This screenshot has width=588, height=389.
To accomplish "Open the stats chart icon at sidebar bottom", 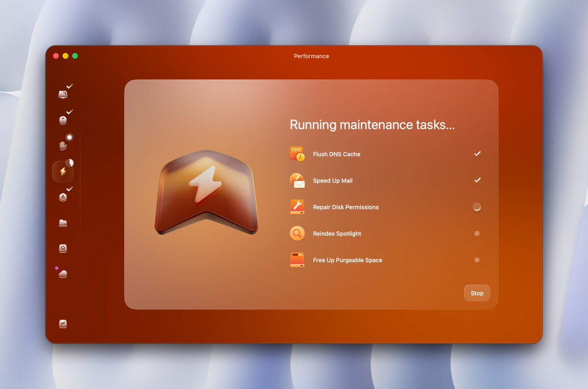I will (x=63, y=324).
